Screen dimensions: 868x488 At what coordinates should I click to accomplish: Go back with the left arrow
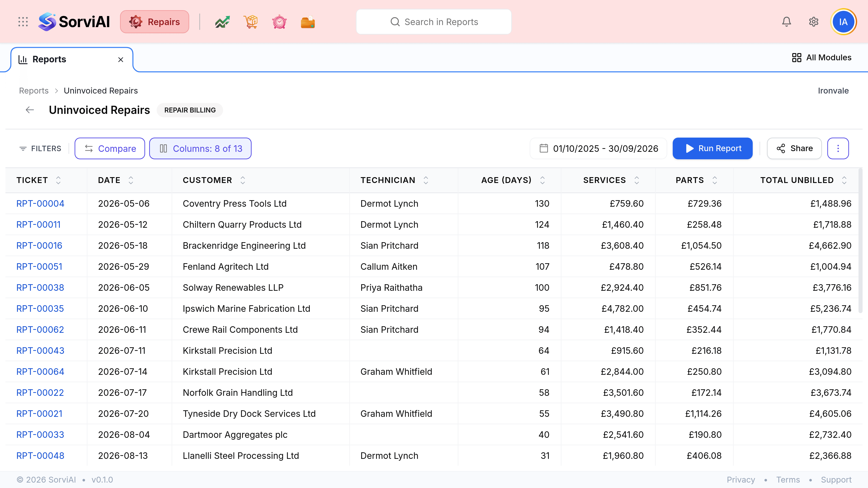tap(30, 110)
